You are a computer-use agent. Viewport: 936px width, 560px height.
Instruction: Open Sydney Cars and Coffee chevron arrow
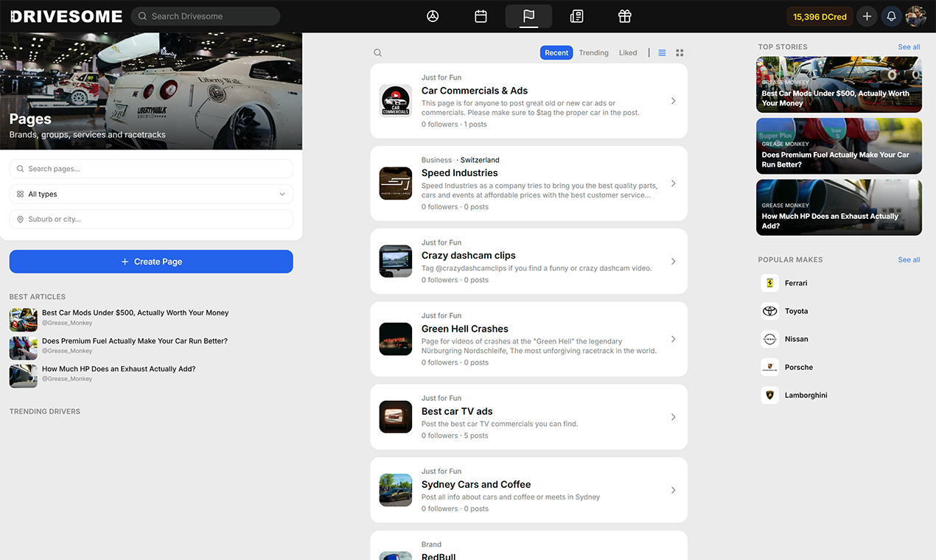(x=673, y=490)
